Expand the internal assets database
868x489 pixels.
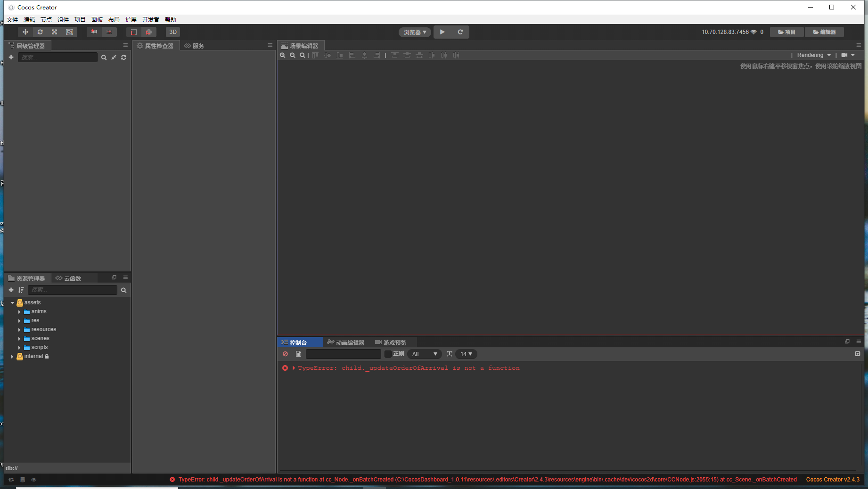(x=12, y=356)
